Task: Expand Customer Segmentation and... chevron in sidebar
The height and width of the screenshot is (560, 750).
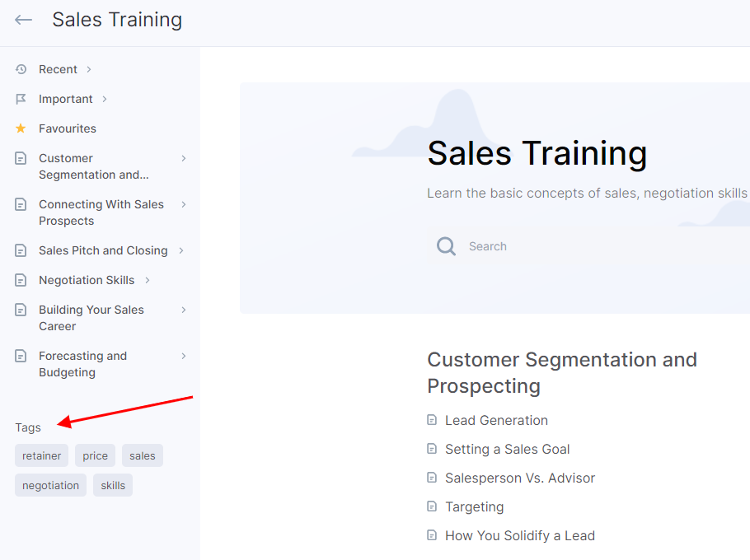Action: pos(184,158)
